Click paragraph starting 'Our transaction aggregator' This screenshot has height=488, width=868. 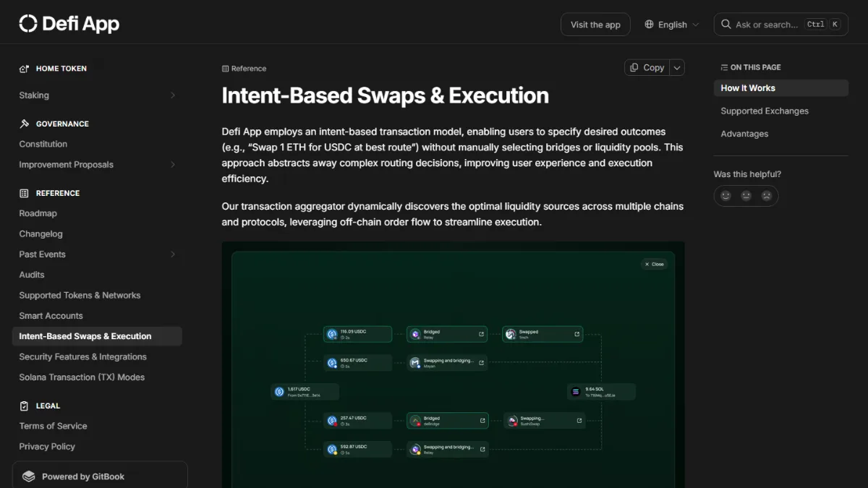[x=453, y=214]
